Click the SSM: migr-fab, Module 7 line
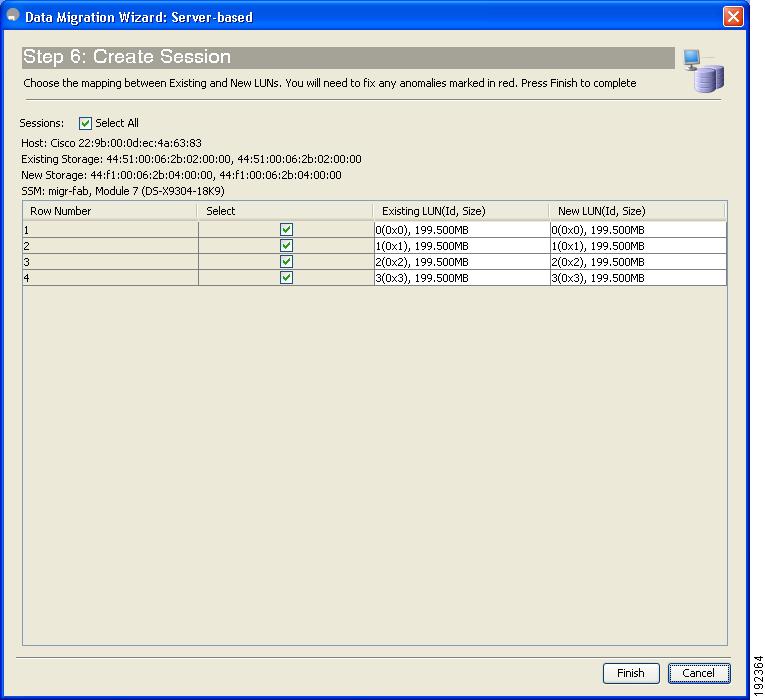765x700 pixels. click(123, 191)
